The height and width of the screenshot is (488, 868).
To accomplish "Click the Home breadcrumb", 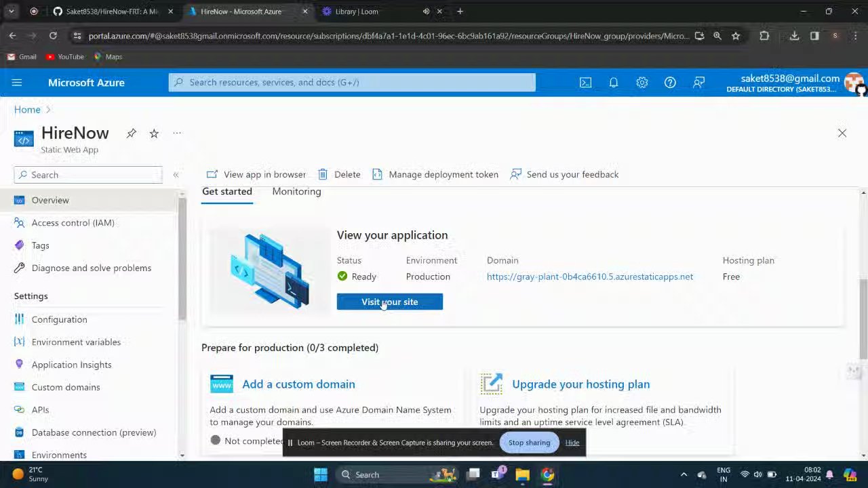I will (x=27, y=110).
